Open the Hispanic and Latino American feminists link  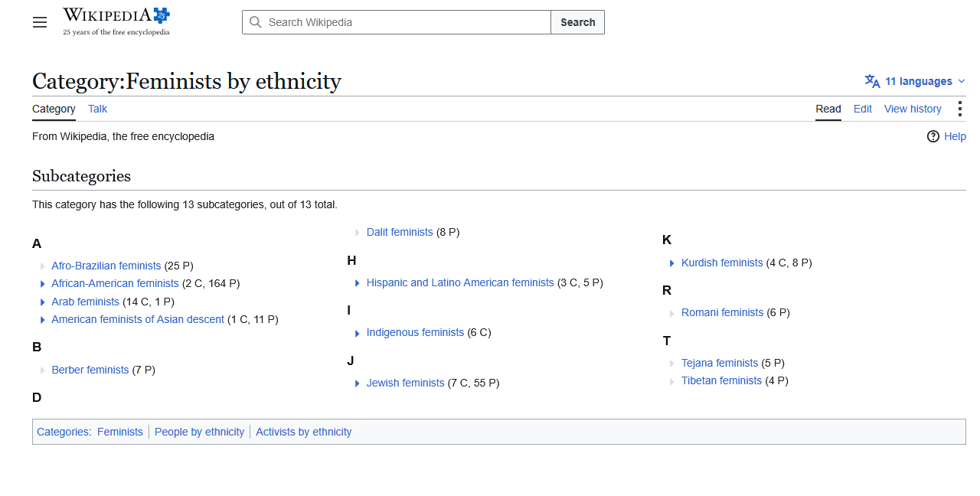coord(460,282)
